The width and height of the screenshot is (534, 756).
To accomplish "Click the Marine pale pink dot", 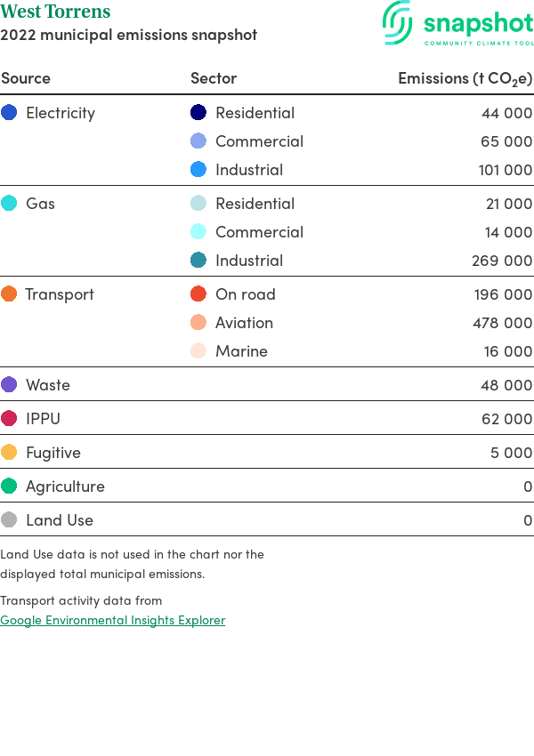I will 198,350.
